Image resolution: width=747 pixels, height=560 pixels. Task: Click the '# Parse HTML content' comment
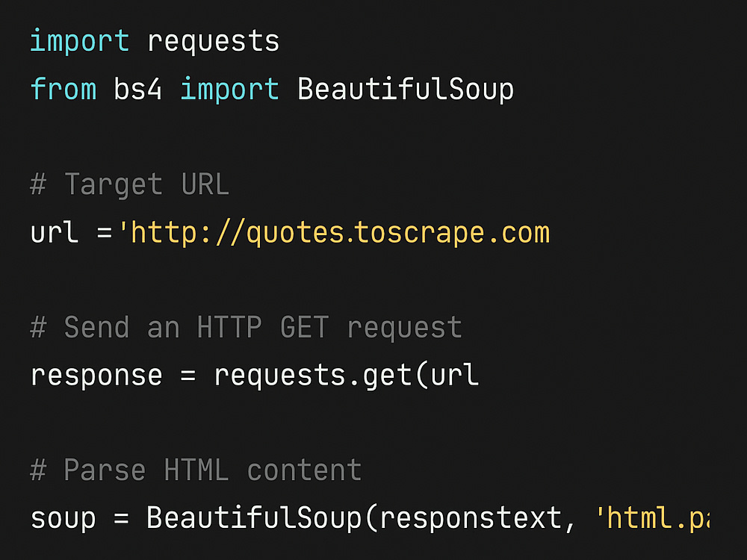[196, 470]
